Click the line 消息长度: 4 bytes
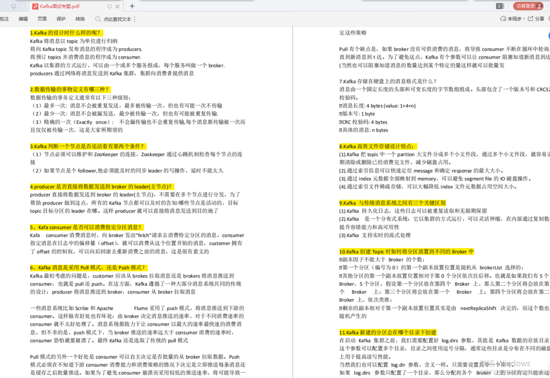550x378 pixels. [x=377, y=106]
